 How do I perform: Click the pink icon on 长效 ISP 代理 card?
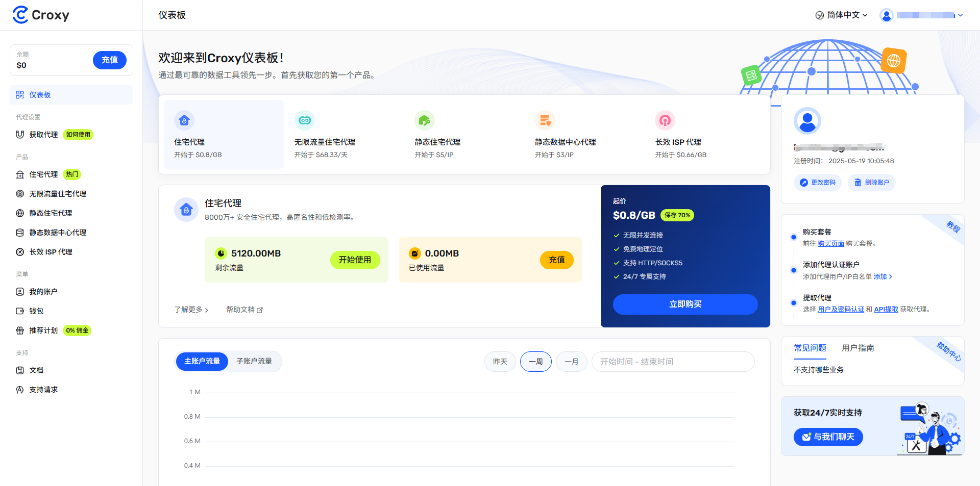pos(665,120)
